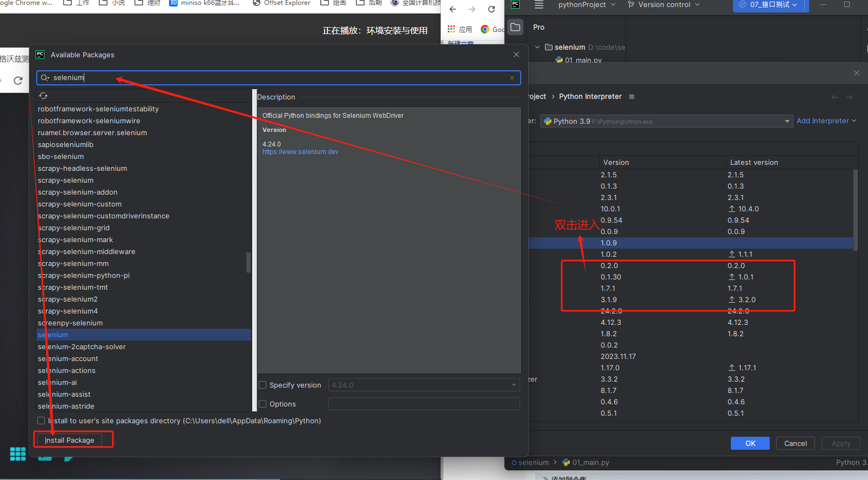Image resolution: width=868 pixels, height=480 pixels.
Task: Click Cancel in Settings dialog
Action: [x=795, y=443]
